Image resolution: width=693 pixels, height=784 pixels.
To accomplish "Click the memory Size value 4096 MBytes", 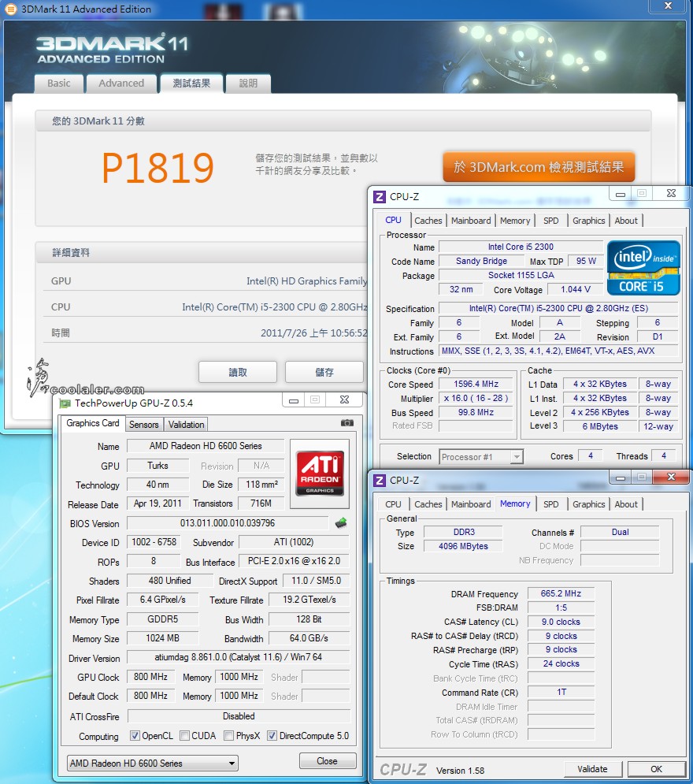I will pyautogui.click(x=463, y=546).
